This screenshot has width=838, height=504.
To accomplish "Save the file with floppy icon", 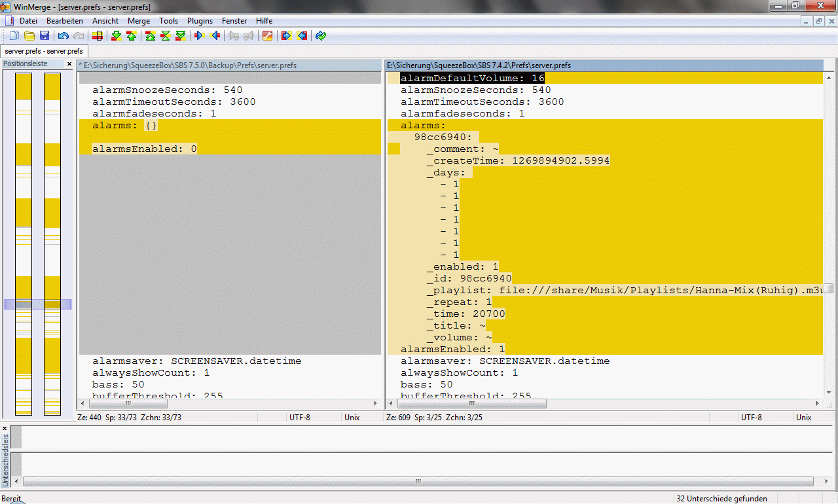I will (x=45, y=36).
